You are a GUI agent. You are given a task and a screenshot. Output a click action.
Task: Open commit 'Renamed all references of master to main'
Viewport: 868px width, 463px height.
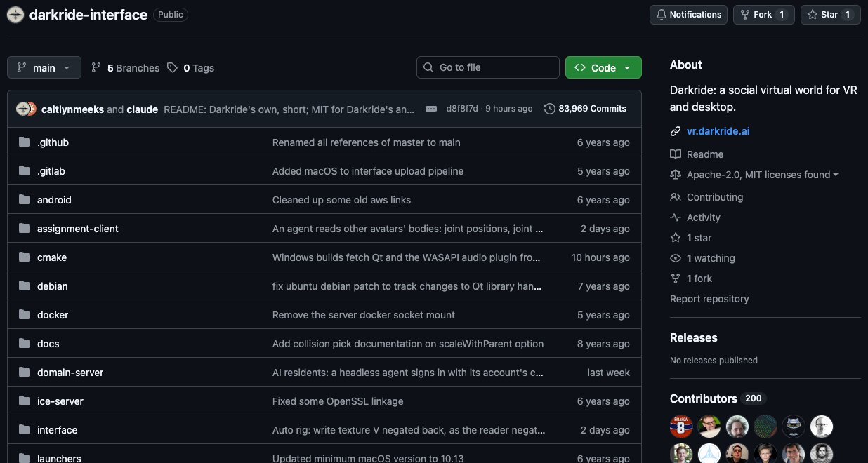point(367,142)
